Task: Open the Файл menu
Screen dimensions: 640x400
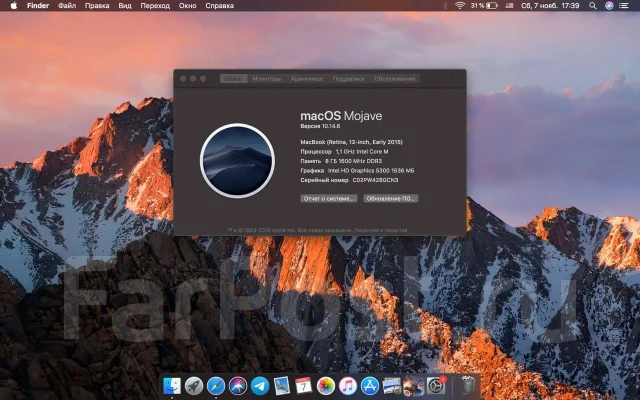Action: pyautogui.click(x=67, y=6)
